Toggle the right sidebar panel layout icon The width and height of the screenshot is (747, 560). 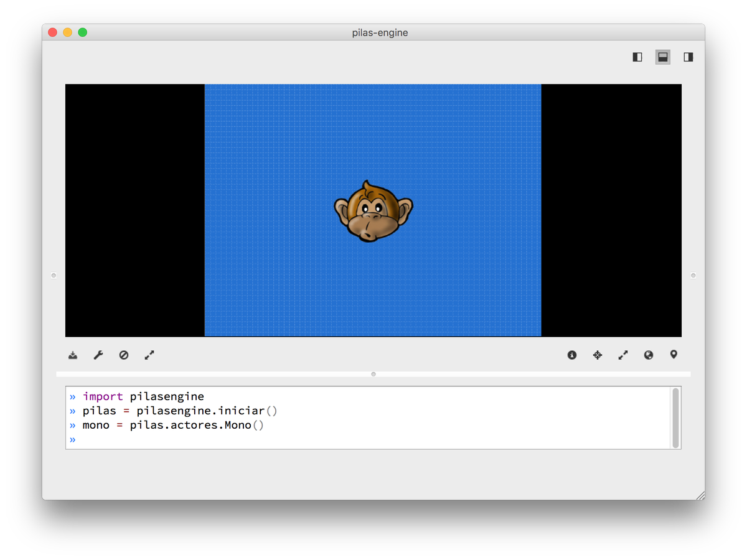(x=688, y=57)
